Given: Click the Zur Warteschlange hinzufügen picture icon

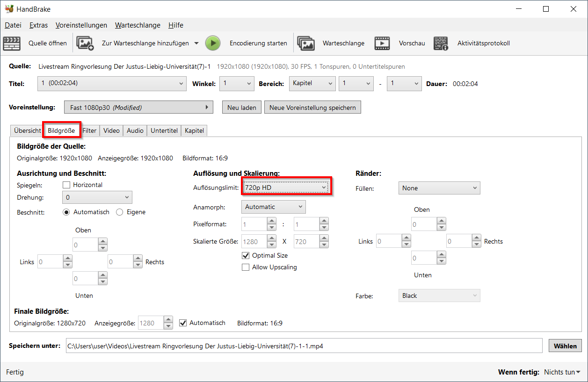Looking at the screenshot, I should [85, 43].
